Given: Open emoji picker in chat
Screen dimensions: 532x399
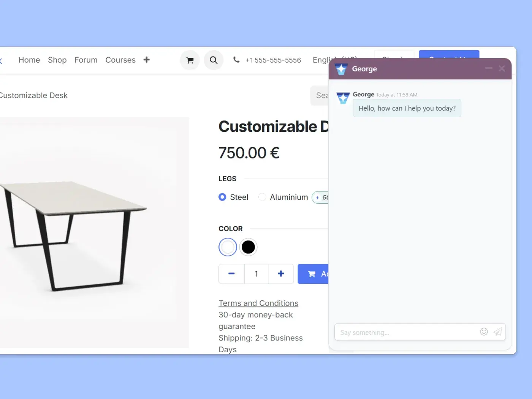Looking at the screenshot, I should click(x=484, y=332).
